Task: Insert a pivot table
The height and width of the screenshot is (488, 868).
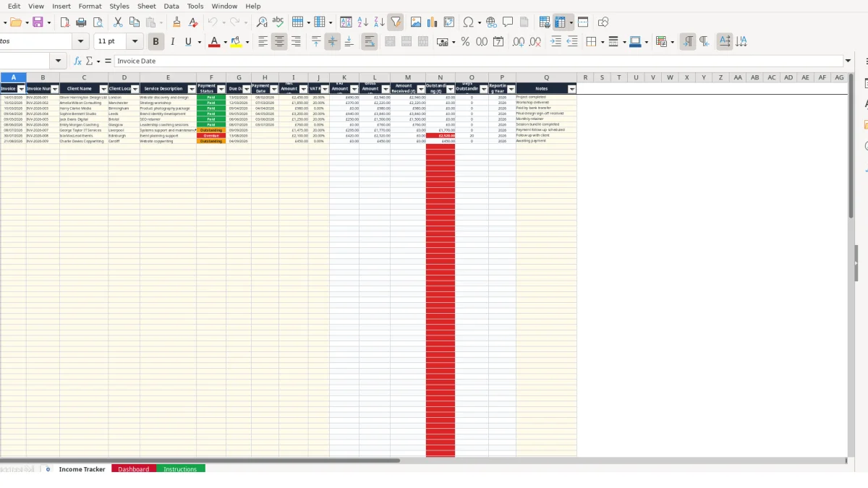Action: (449, 22)
